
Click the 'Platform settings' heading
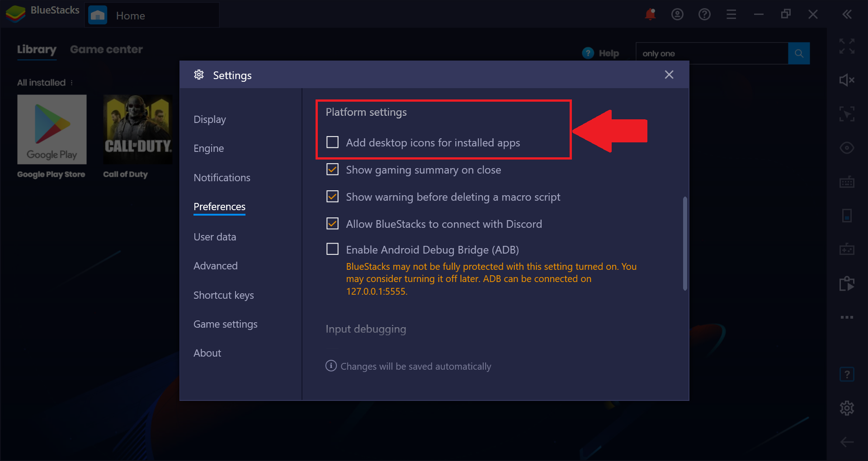(x=366, y=112)
